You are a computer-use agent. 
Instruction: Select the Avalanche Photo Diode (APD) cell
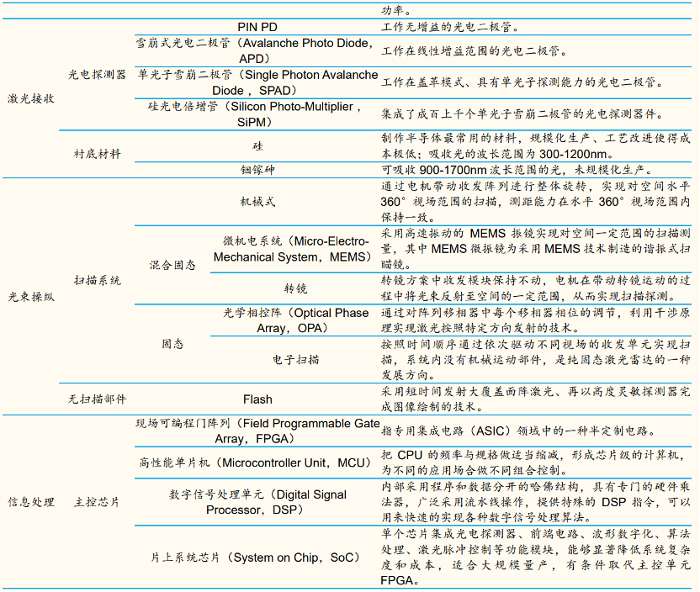[x=257, y=50]
